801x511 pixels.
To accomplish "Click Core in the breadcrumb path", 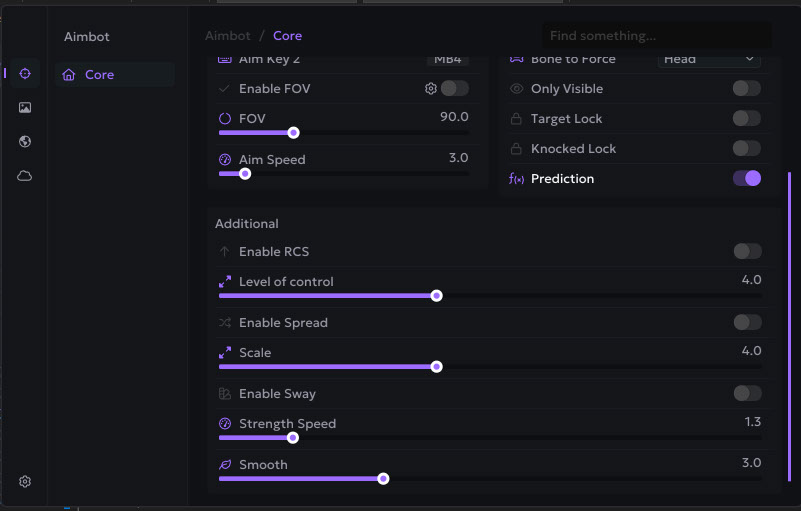I will 287,36.
